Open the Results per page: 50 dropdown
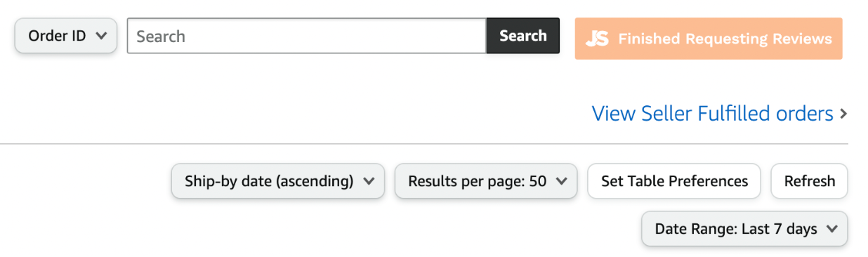This screenshot has width=868, height=257. pyautogui.click(x=486, y=181)
